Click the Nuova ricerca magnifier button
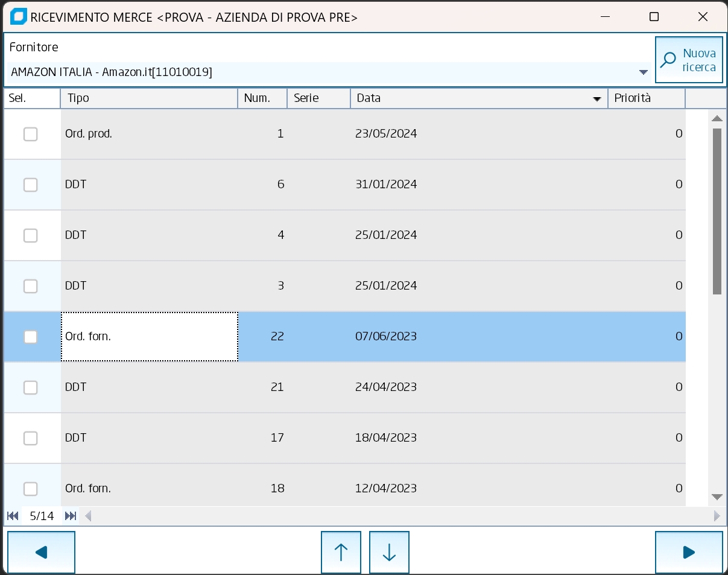The height and width of the screenshot is (575, 728). pyautogui.click(x=689, y=60)
